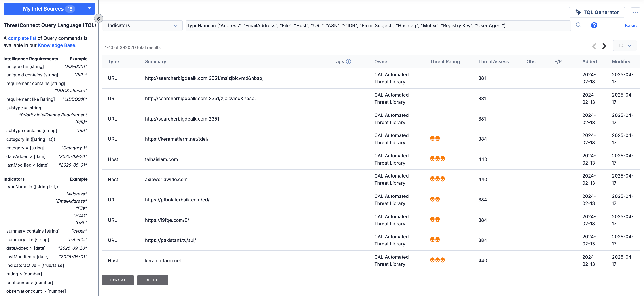644x296 pixels.
Task: Click 'summary contains [string]' example
Action: coord(33,231)
